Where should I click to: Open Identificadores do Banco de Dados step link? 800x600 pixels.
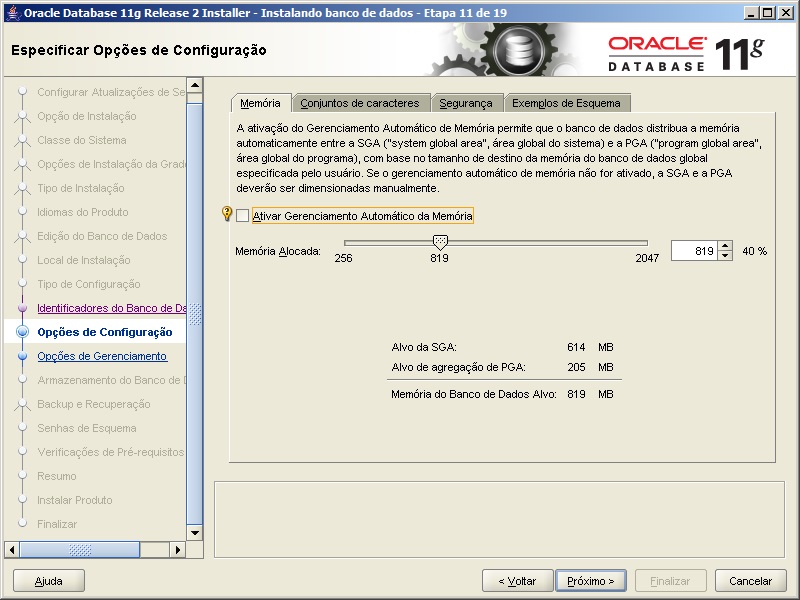tap(112, 308)
